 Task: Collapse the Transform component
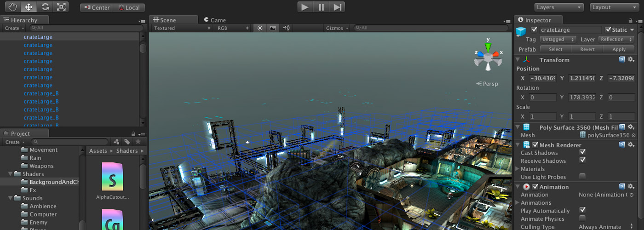coord(517,60)
